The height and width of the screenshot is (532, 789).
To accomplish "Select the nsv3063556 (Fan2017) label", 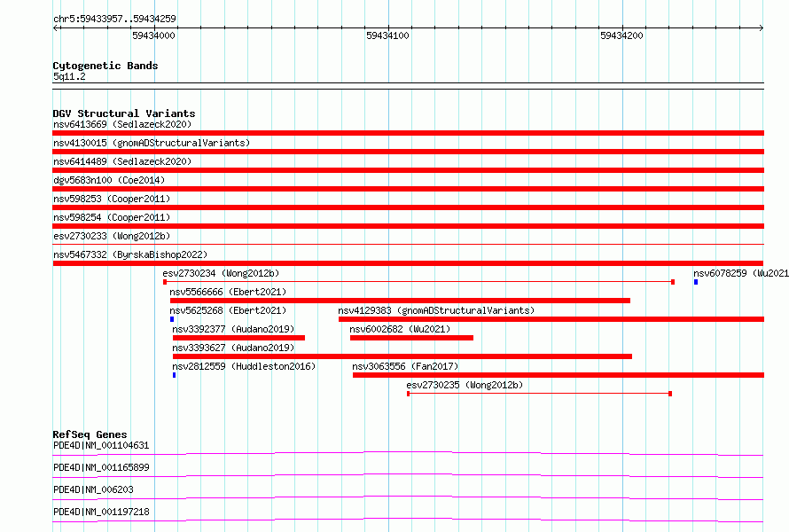I will [x=405, y=366].
